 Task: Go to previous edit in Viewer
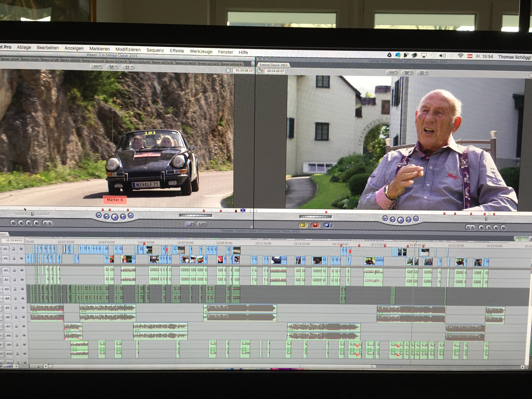[99, 215]
